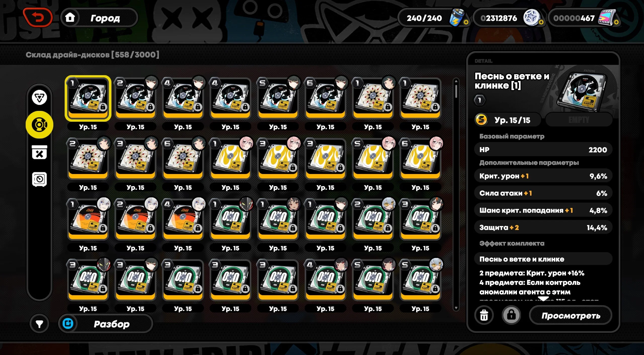644x355 pixels.
Task: Click scrollbar down arrow of disc list
Action: pyautogui.click(x=456, y=308)
